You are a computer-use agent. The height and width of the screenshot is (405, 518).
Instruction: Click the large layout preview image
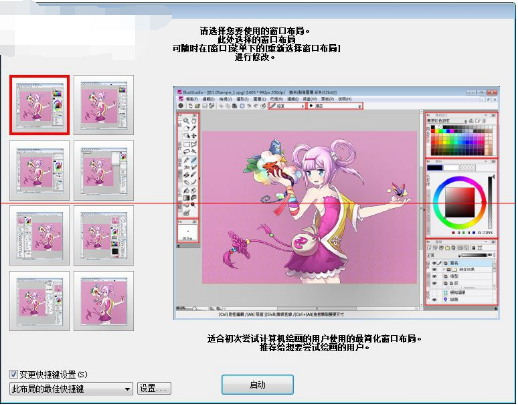pos(336,203)
